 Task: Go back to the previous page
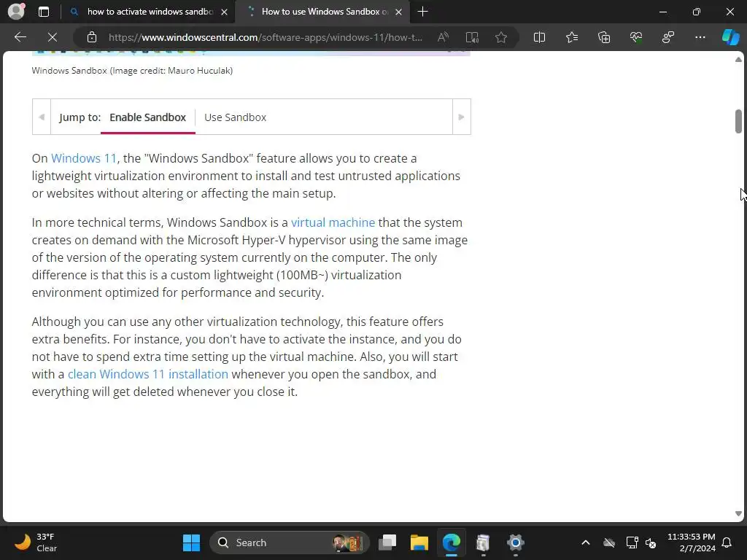(x=20, y=37)
